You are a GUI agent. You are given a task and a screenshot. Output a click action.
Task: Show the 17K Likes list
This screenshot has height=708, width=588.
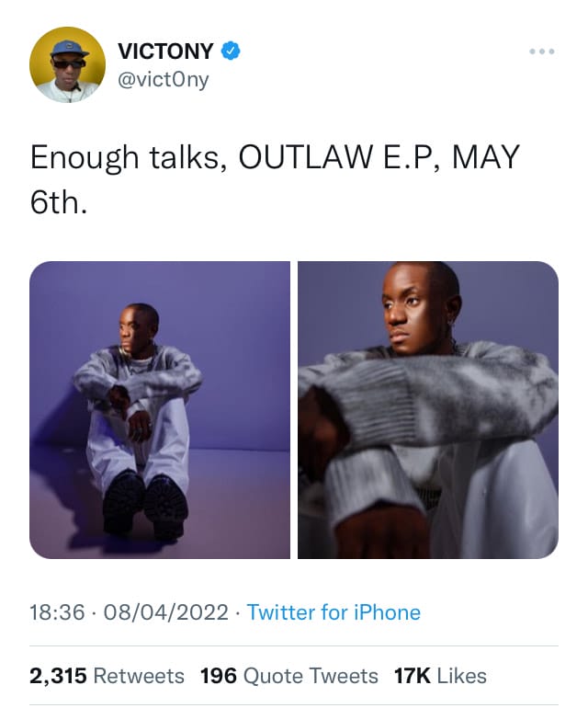point(440,676)
